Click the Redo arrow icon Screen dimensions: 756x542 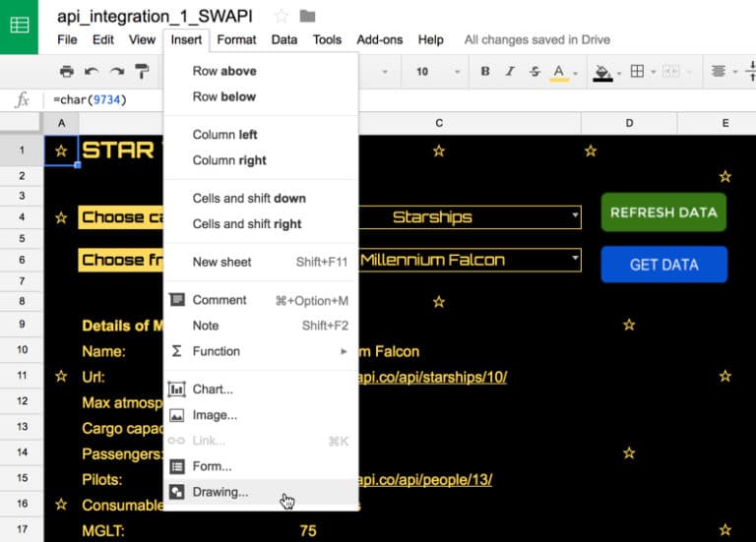(x=117, y=71)
